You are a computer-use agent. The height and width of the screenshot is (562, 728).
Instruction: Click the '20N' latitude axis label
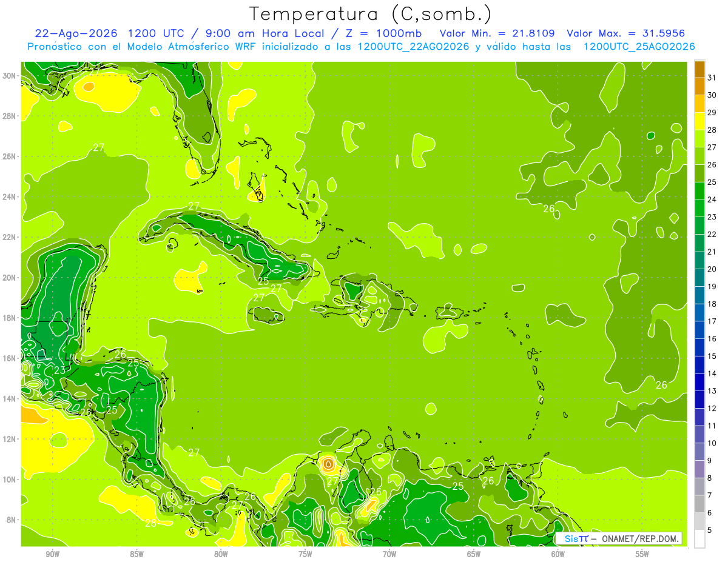pos(10,278)
